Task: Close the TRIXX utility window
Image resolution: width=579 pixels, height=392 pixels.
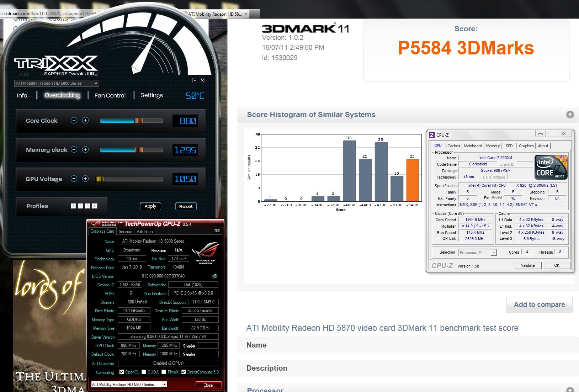Action: (202, 80)
